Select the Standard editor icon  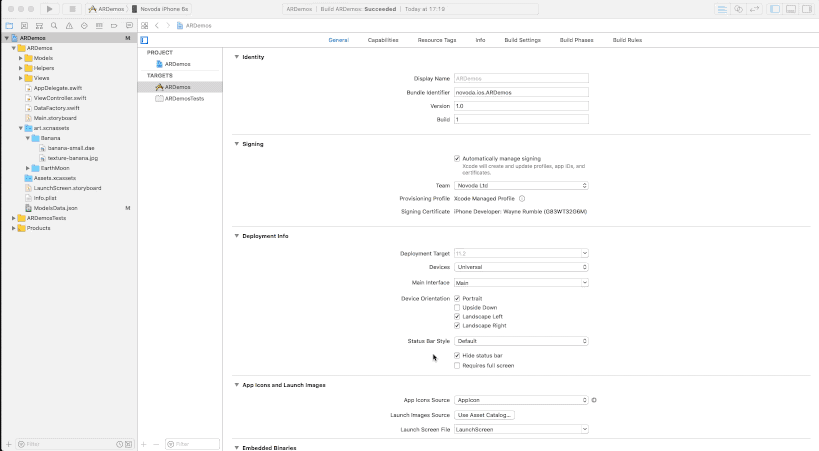[722, 9]
